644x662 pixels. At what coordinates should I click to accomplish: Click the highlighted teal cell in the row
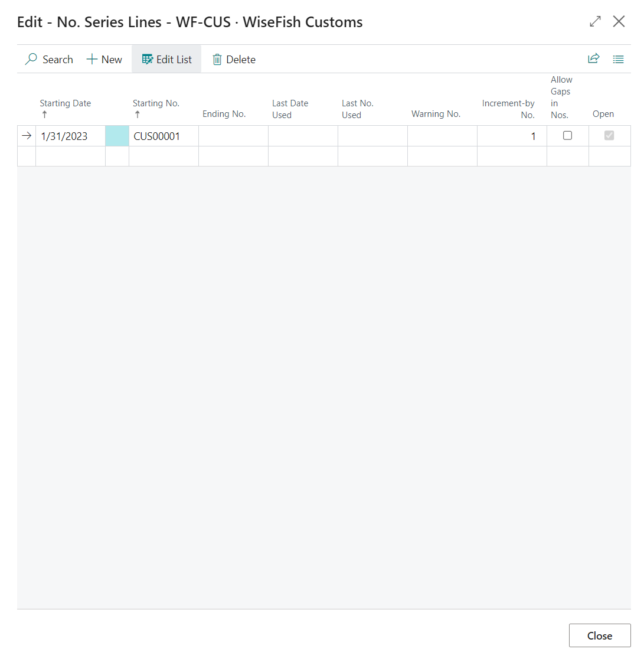117,136
